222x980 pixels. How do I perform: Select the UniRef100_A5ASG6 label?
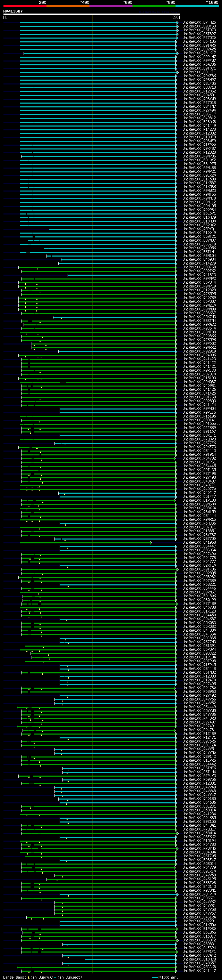[199, 64]
